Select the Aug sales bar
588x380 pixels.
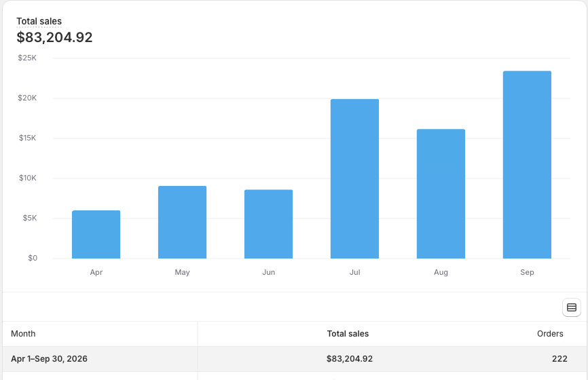[441, 193]
